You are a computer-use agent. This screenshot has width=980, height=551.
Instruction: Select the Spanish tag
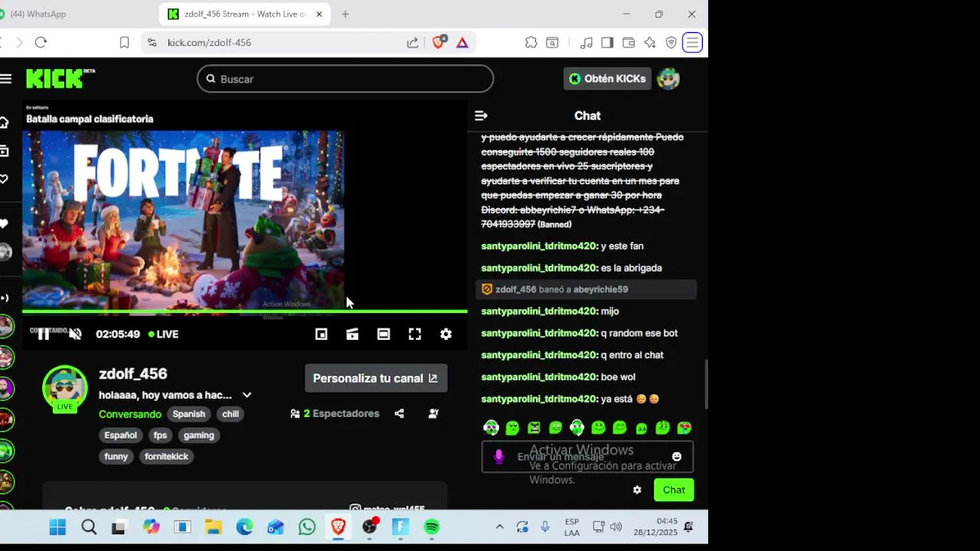coord(188,414)
